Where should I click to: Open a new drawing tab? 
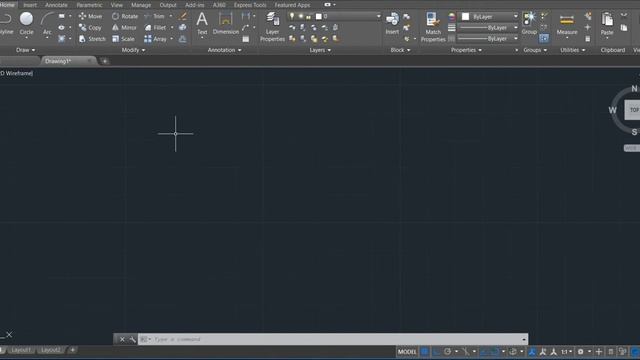[x=104, y=61]
